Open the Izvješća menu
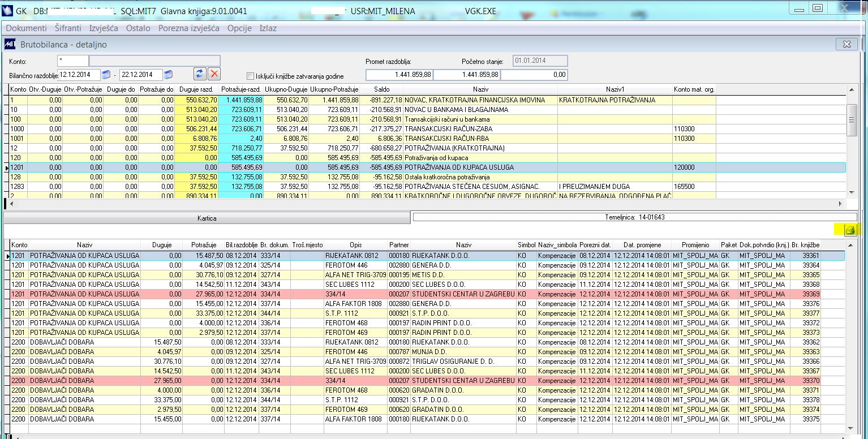 pos(104,28)
